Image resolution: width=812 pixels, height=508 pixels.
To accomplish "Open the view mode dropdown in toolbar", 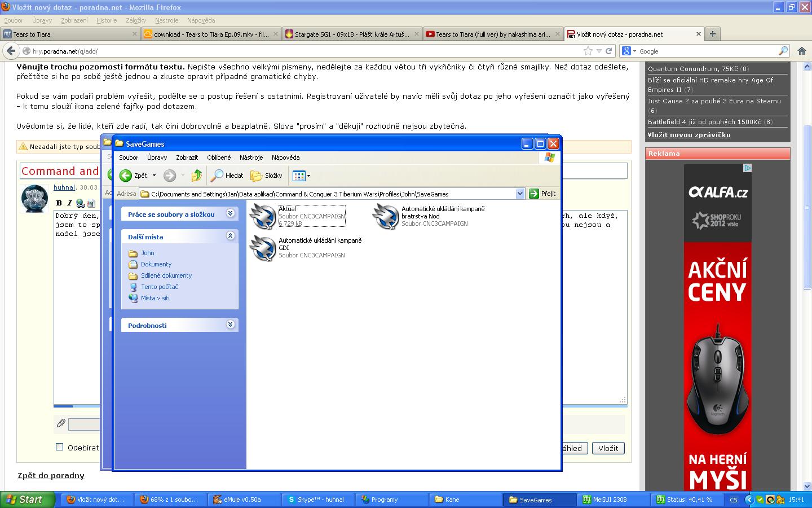I will click(x=302, y=176).
